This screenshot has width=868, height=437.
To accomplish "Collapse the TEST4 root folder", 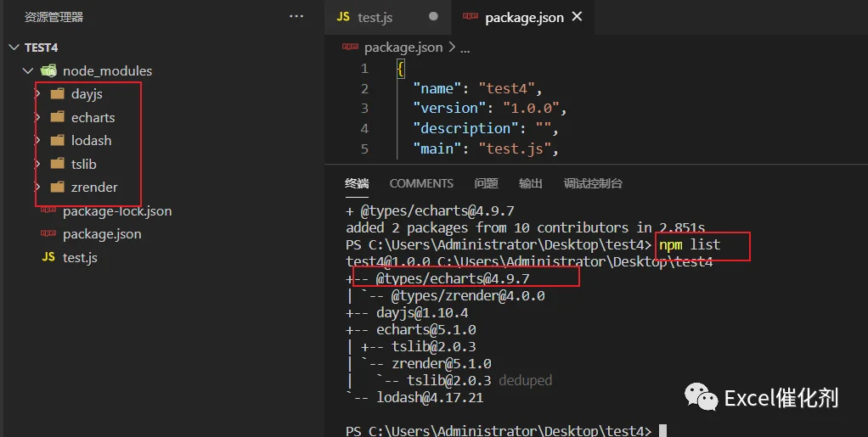I will point(14,48).
